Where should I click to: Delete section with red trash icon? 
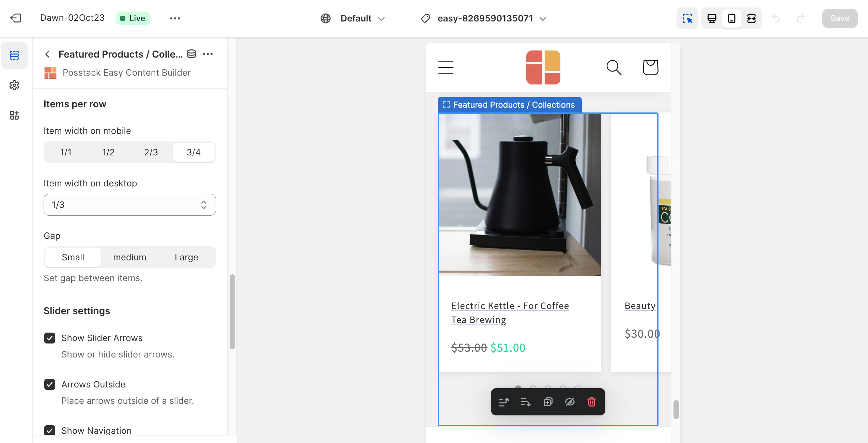[592, 402]
